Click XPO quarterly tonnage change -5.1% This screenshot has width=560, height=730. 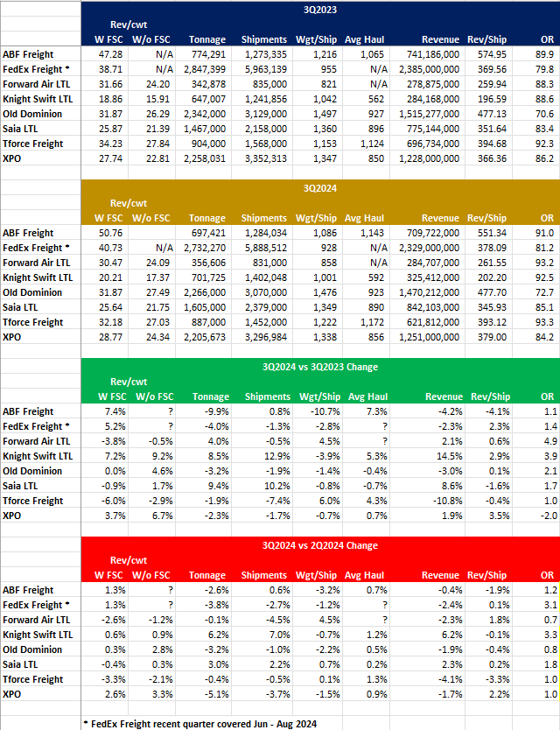pos(217,694)
